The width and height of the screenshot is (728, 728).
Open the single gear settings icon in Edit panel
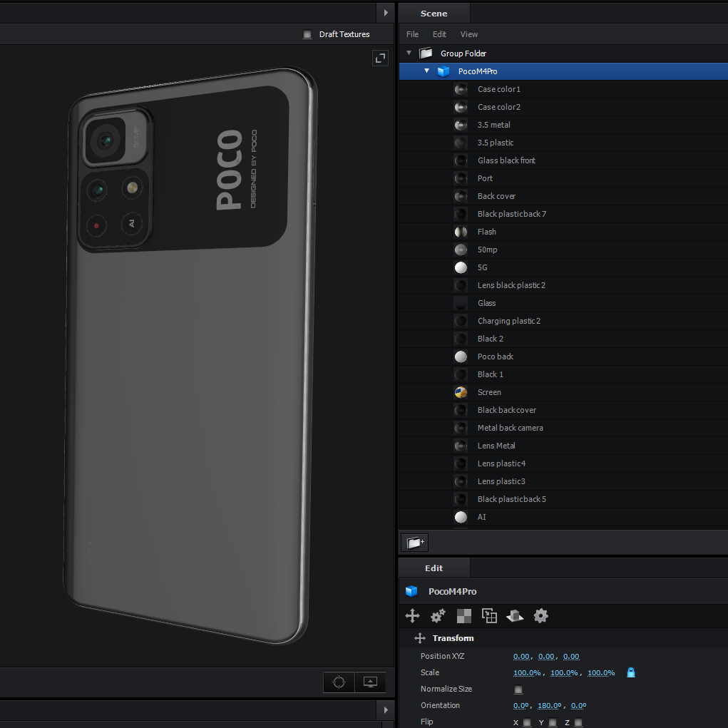point(541,616)
